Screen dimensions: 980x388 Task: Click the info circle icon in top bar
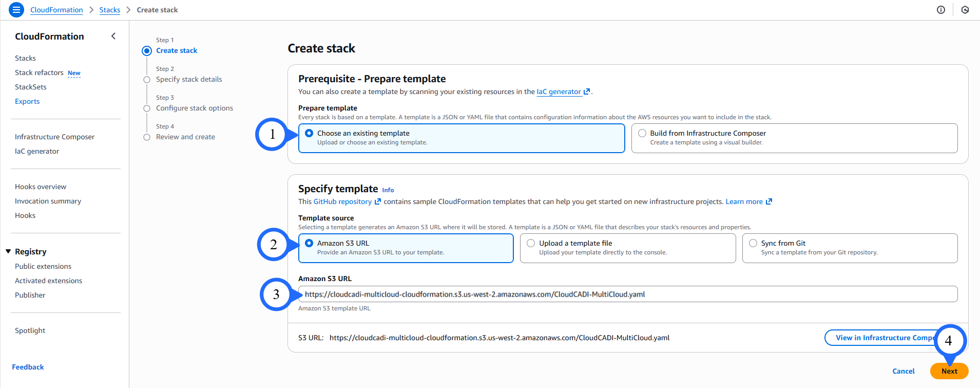940,10
